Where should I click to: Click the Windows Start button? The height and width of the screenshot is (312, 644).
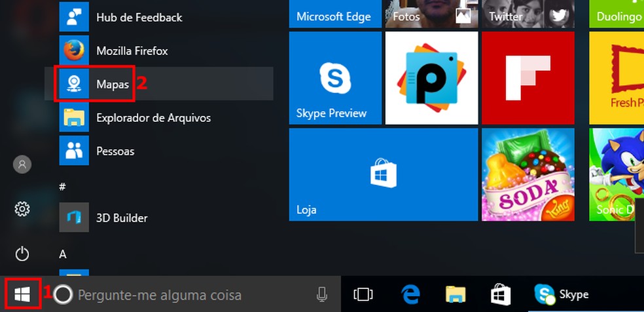pyautogui.click(x=23, y=294)
